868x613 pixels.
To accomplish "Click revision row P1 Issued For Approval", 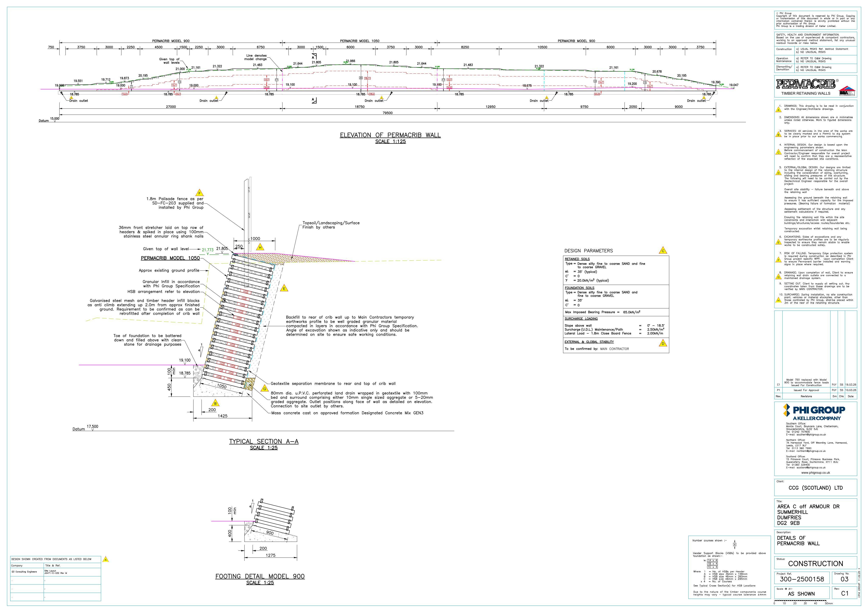I will (x=815, y=390).
